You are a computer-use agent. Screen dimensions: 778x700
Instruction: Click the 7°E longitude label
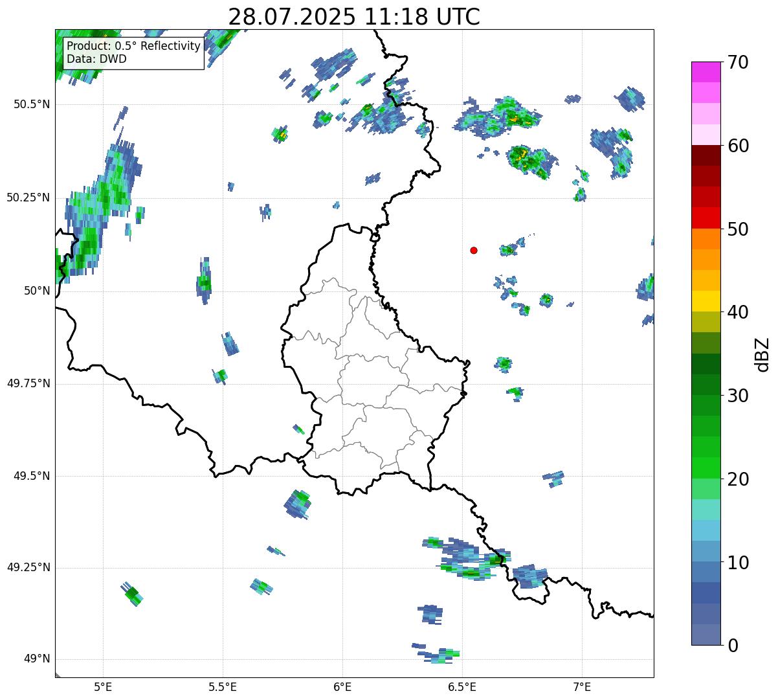tap(582, 687)
